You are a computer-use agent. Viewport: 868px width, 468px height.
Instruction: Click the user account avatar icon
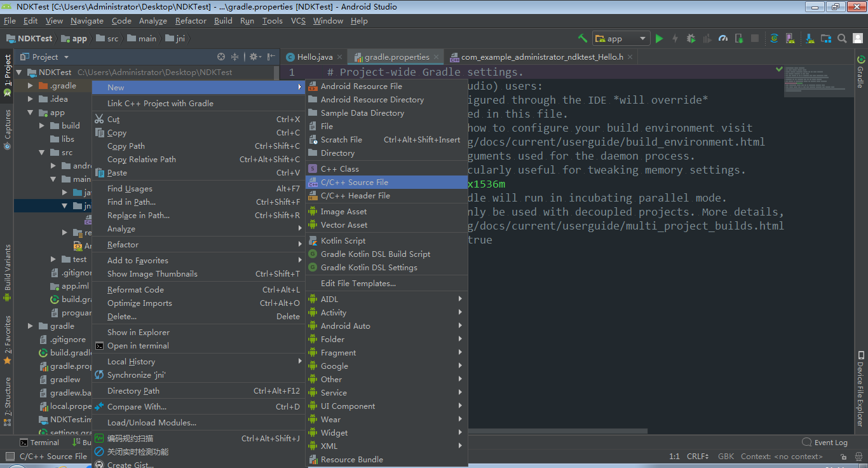point(858,38)
